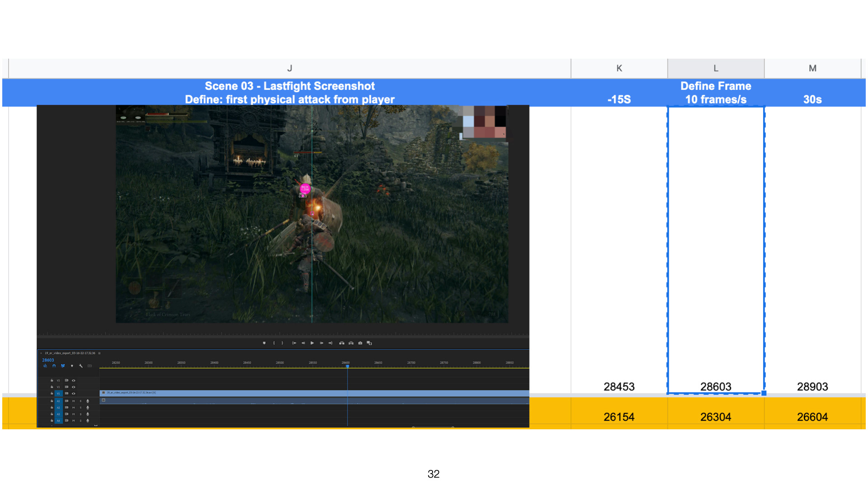The image size is (868, 488).
Task: Click the Add Marker icon in the transport bar
Action: (x=264, y=343)
